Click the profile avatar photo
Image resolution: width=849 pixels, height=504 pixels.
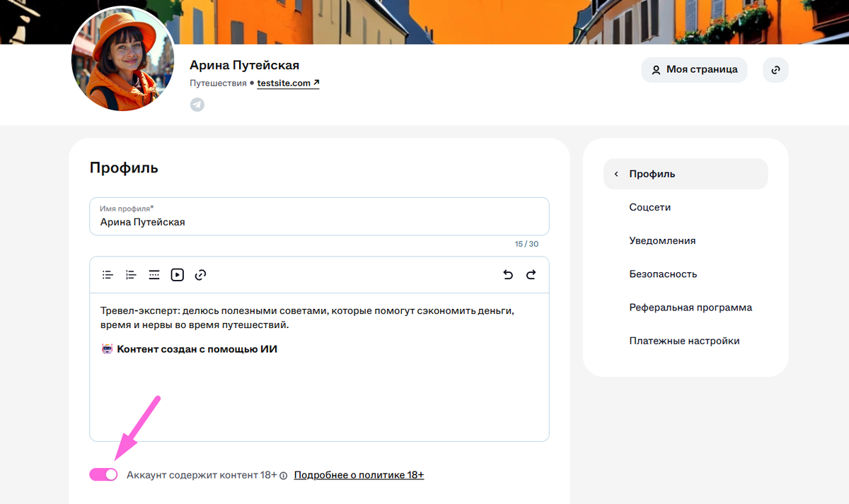click(121, 61)
